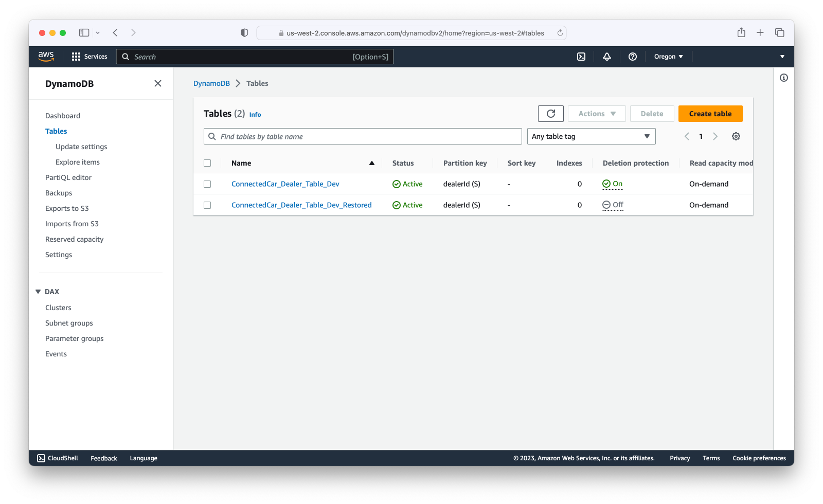This screenshot has height=504, width=823.
Task: Open the ConnectedCar_Dealer_Table_Dev_Restored table link
Action: click(x=301, y=205)
